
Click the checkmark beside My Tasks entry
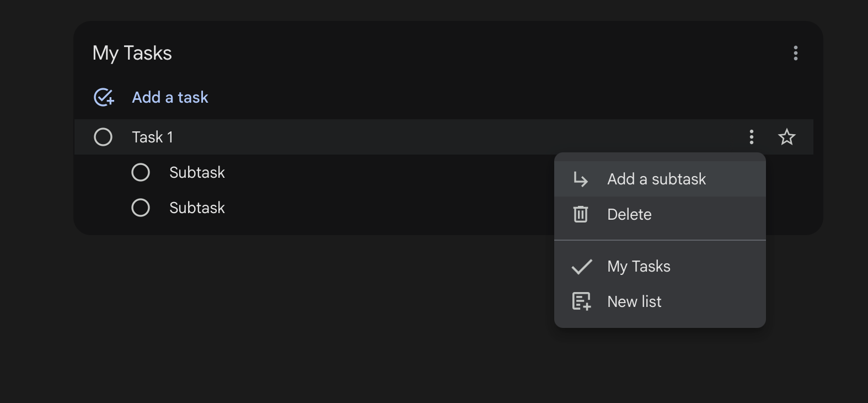pyautogui.click(x=581, y=267)
